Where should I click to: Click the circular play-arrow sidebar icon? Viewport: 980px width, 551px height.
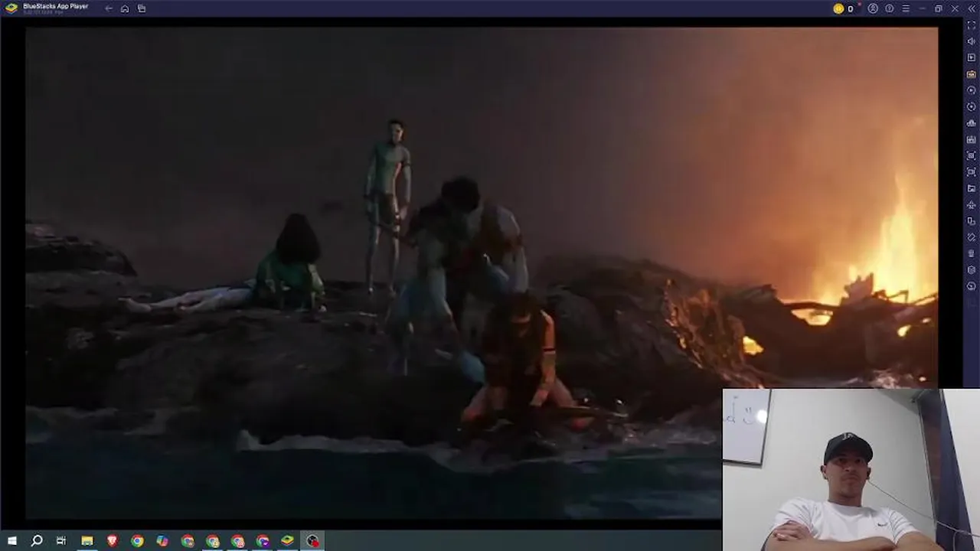(972, 90)
